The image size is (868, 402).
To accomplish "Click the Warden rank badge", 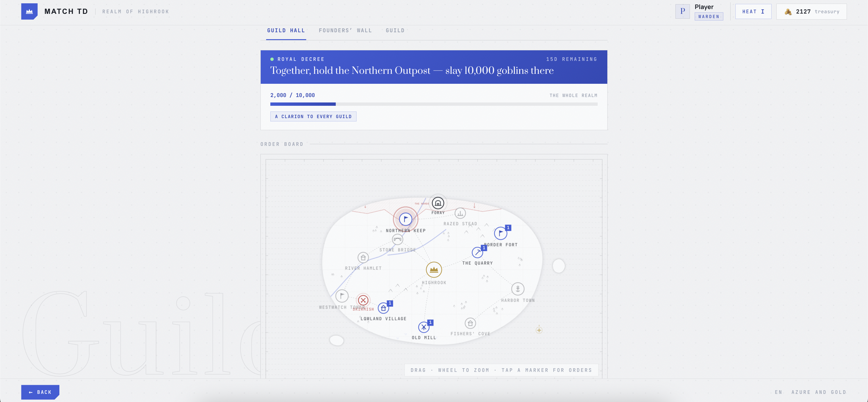I will (709, 17).
